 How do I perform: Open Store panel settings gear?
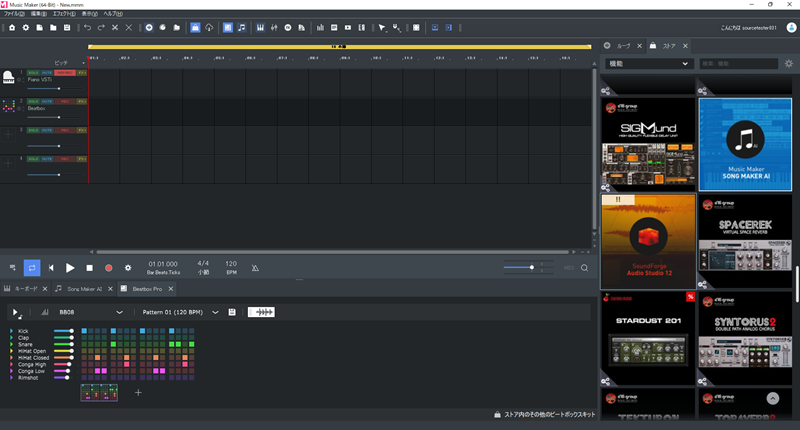[x=789, y=64]
